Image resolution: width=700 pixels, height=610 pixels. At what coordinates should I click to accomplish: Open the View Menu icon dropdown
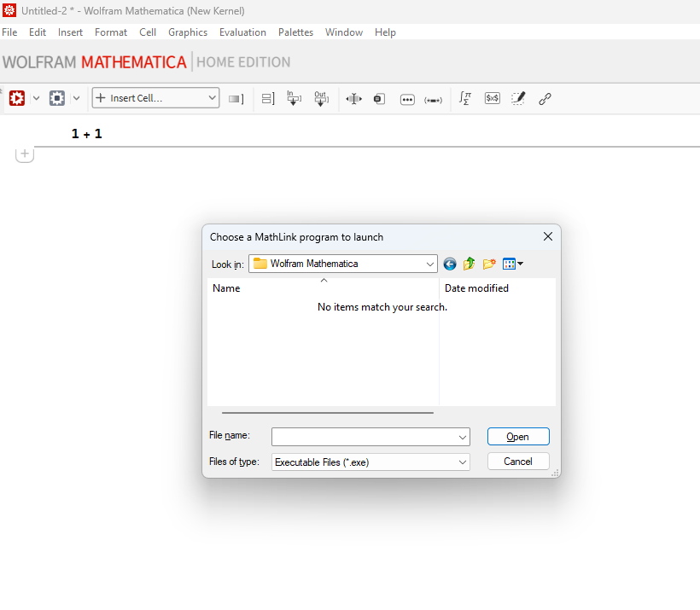tap(512, 264)
